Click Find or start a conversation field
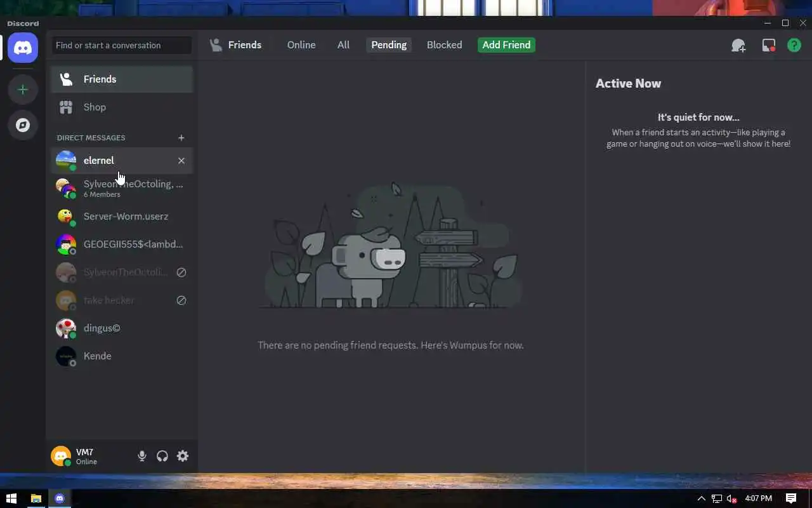 (x=122, y=45)
